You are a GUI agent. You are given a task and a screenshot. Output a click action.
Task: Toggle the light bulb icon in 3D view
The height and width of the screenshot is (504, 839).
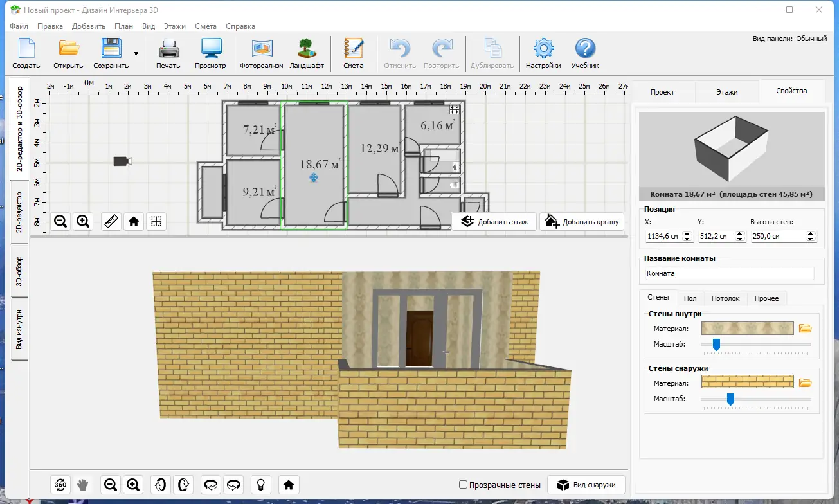(261, 484)
